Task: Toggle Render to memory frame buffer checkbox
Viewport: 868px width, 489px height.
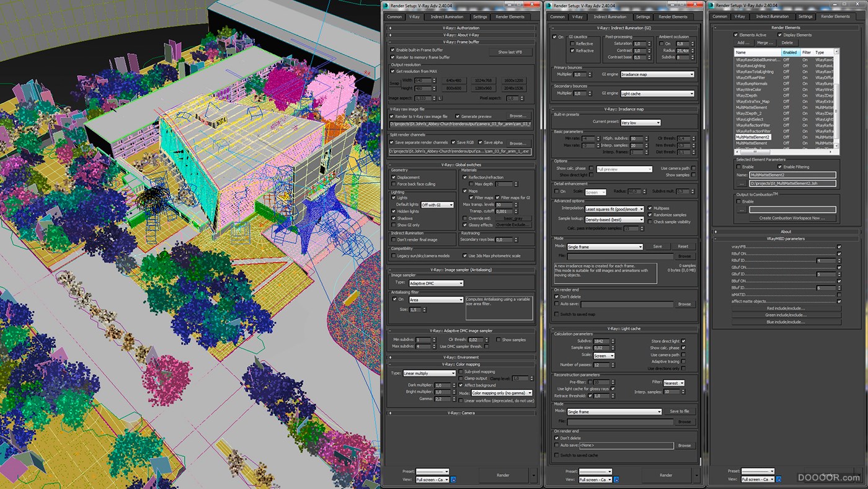Action: tap(393, 57)
